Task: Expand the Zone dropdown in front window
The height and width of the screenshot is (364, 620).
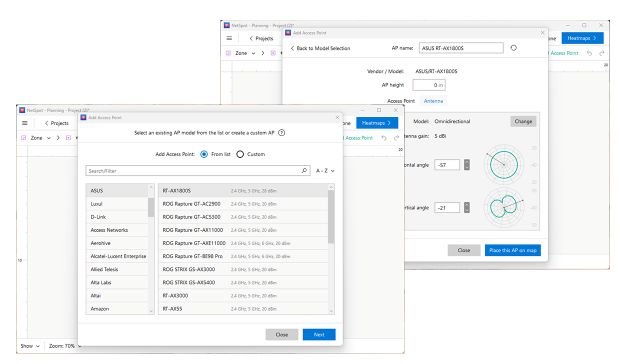Action: 49,138
